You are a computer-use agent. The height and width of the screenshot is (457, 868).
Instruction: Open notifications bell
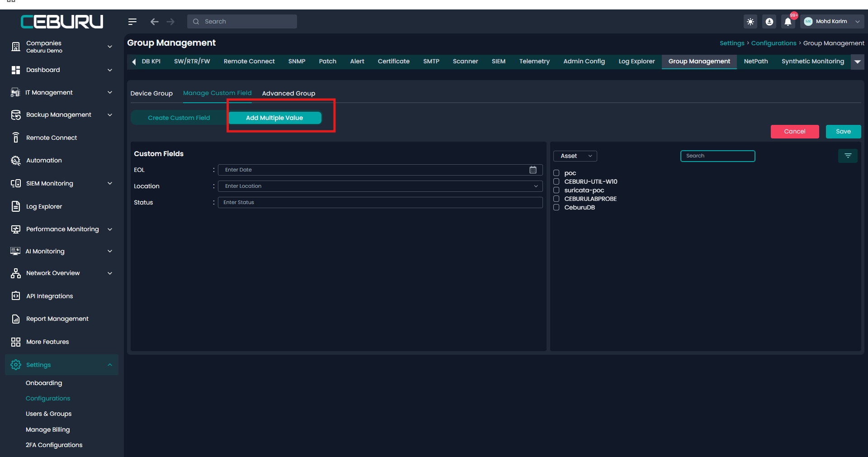click(x=788, y=22)
